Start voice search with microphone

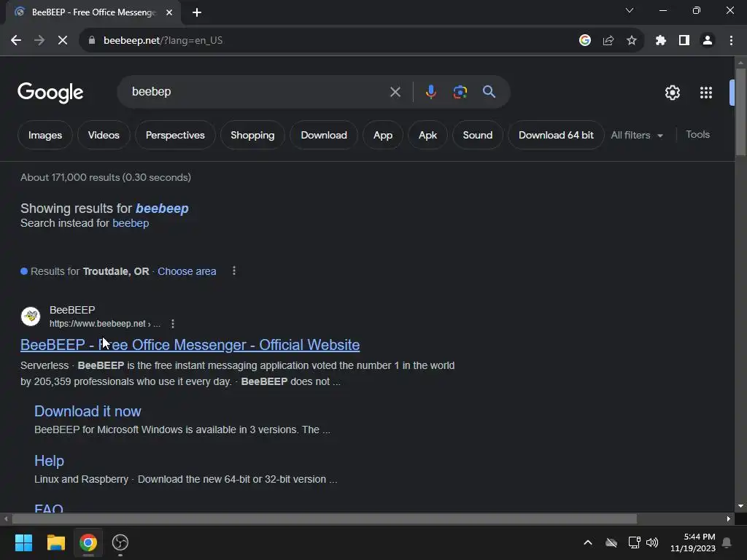(x=430, y=92)
